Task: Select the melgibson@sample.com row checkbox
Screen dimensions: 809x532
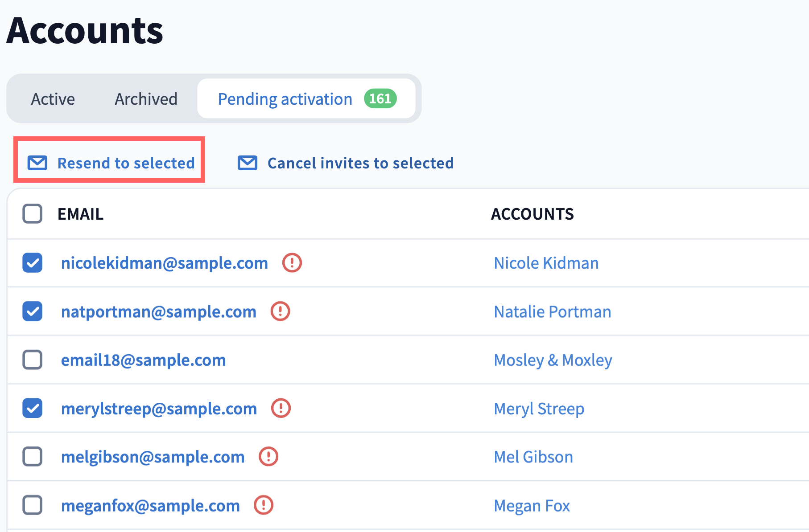Action: pyautogui.click(x=33, y=457)
